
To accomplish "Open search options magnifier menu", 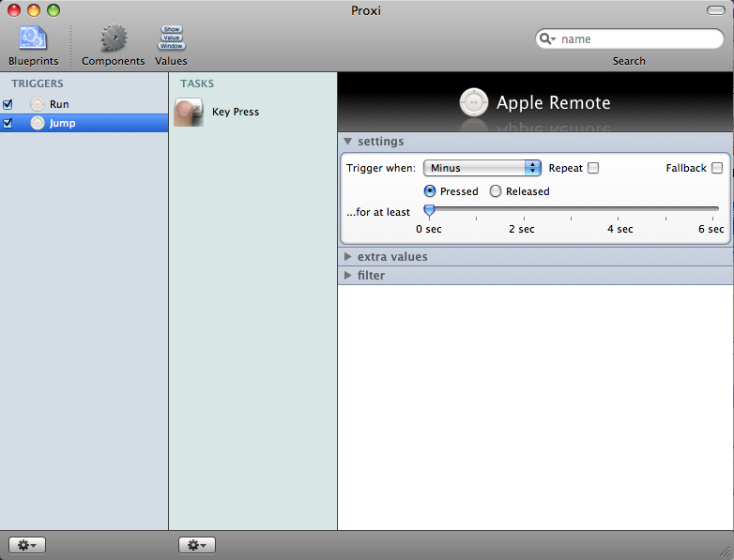I will coord(547,38).
